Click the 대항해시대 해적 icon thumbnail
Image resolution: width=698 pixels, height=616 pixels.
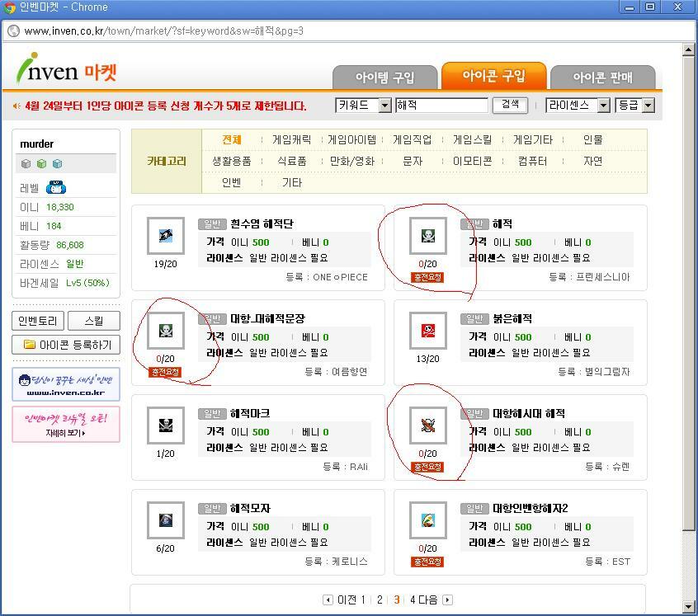(428, 426)
